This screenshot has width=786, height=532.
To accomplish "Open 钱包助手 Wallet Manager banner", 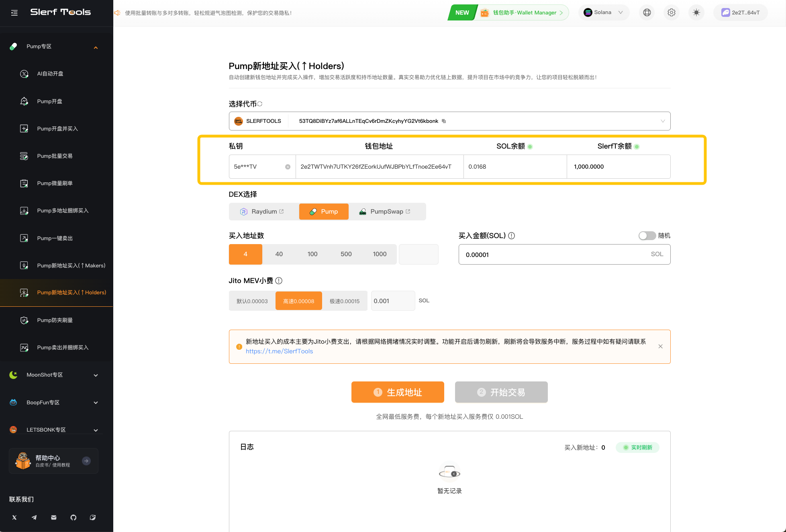I will click(x=508, y=12).
